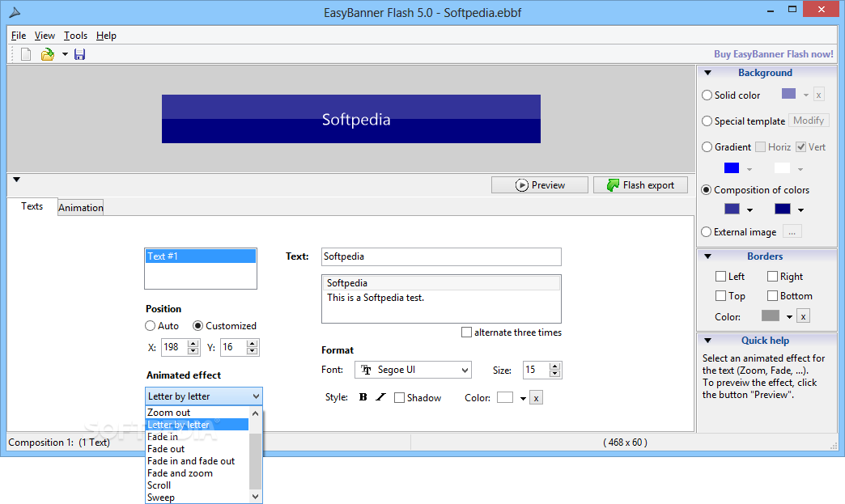Click the Flash export button
845x504 pixels.
pyautogui.click(x=641, y=185)
